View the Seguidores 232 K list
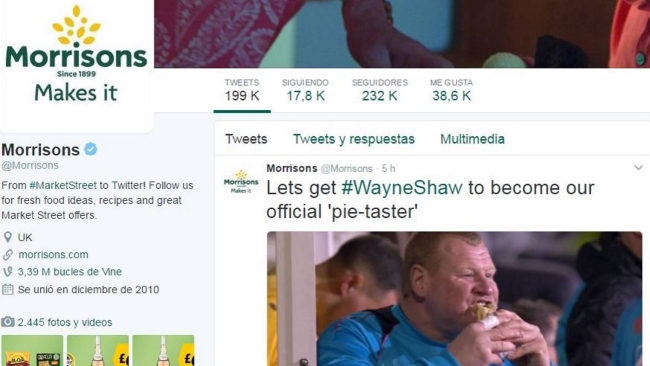Image resolution: width=650 pixels, height=366 pixels. 380,90
